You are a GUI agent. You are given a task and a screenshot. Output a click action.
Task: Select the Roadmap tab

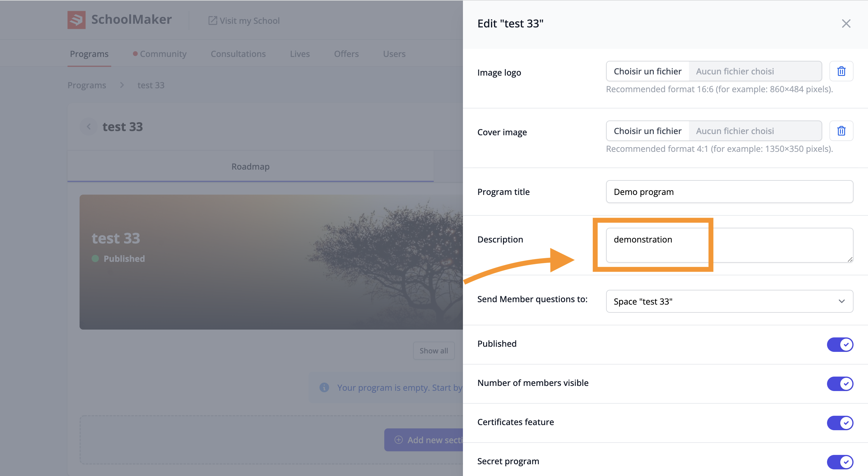point(250,166)
